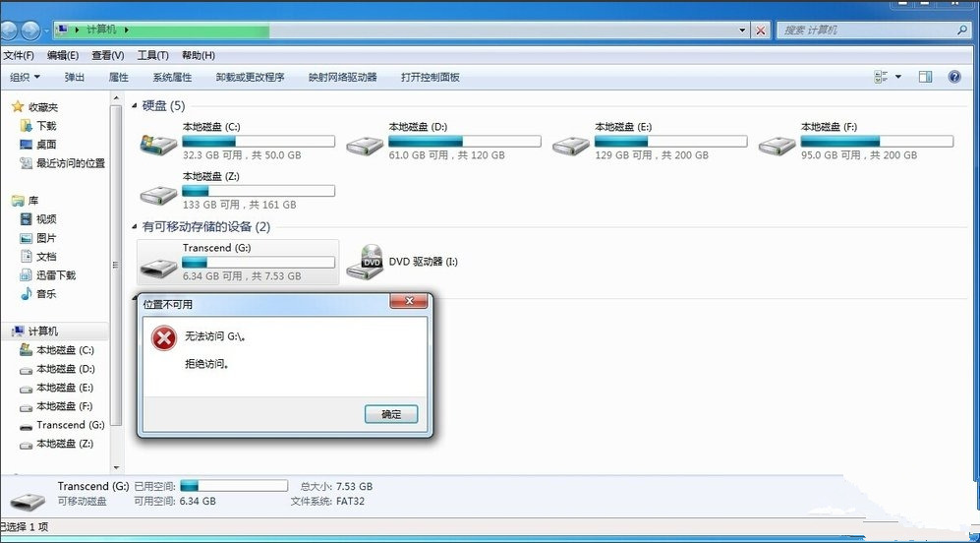The height and width of the screenshot is (543, 980).
Task: Select the DVD drive (I:) icon
Action: coord(365,262)
